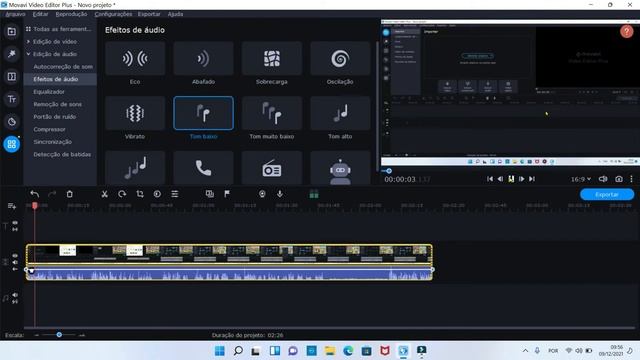The height and width of the screenshot is (360, 640).
Task: Toggle visibility of the video track
Action: click(15, 256)
